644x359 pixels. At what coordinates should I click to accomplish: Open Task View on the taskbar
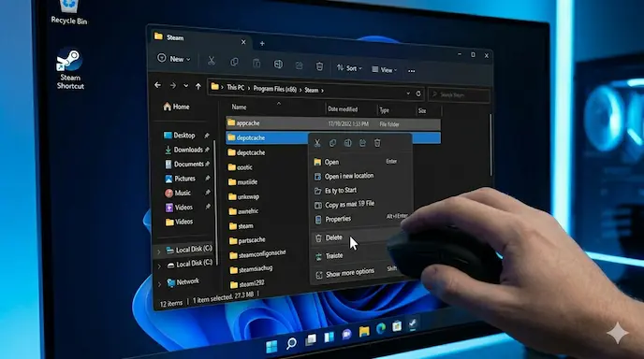coord(311,339)
